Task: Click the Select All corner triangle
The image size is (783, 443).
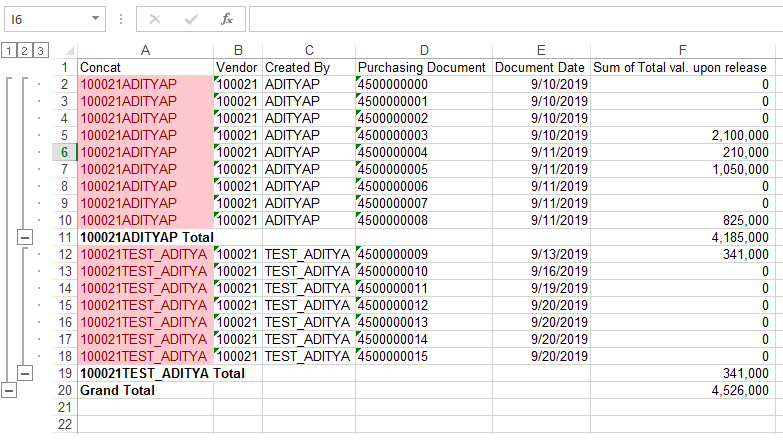Action: click(x=64, y=50)
